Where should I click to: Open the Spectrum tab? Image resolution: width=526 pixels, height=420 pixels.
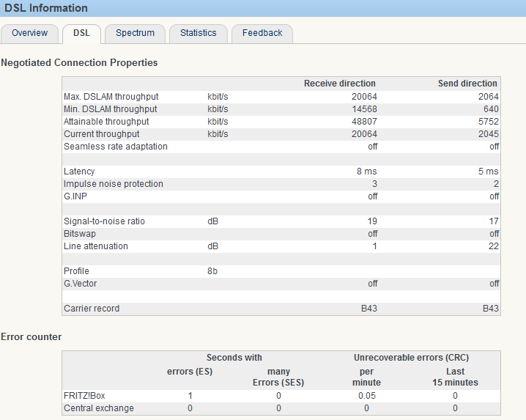coord(135,33)
